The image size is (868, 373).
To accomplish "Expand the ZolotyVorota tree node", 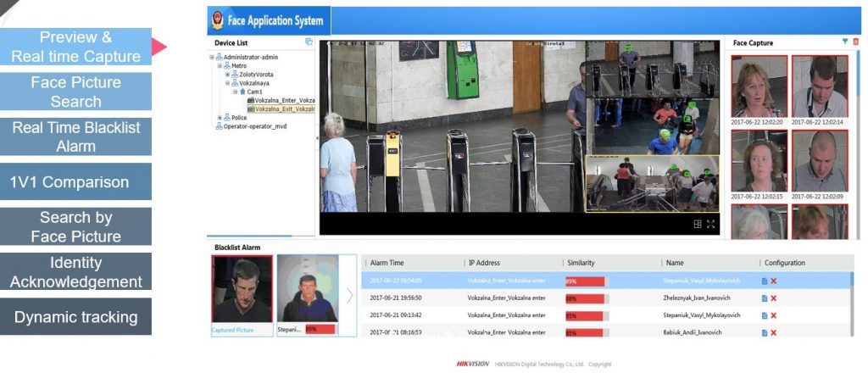I will 227,74.
